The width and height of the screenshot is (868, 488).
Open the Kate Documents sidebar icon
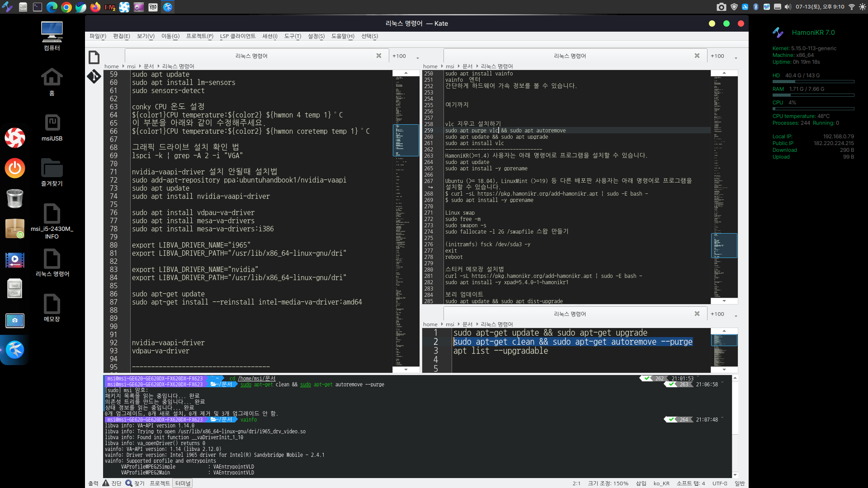[x=94, y=57]
